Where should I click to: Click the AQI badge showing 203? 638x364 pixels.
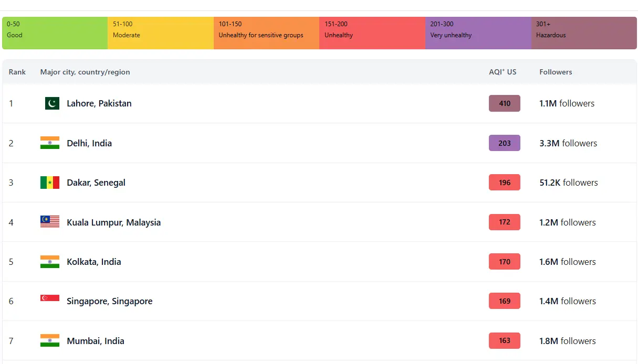(x=505, y=143)
